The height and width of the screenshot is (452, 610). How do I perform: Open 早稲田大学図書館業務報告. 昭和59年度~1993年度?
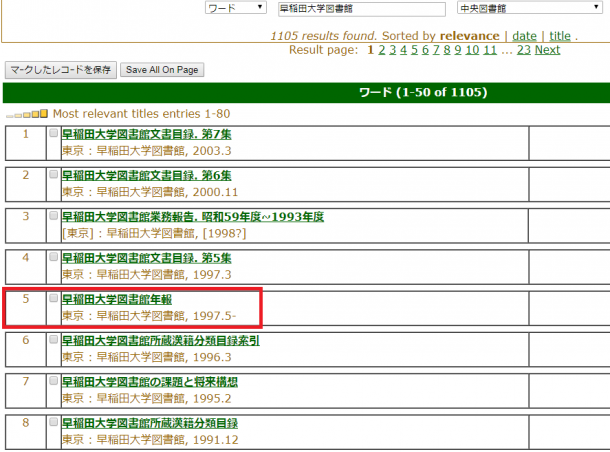[x=193, y=217]
